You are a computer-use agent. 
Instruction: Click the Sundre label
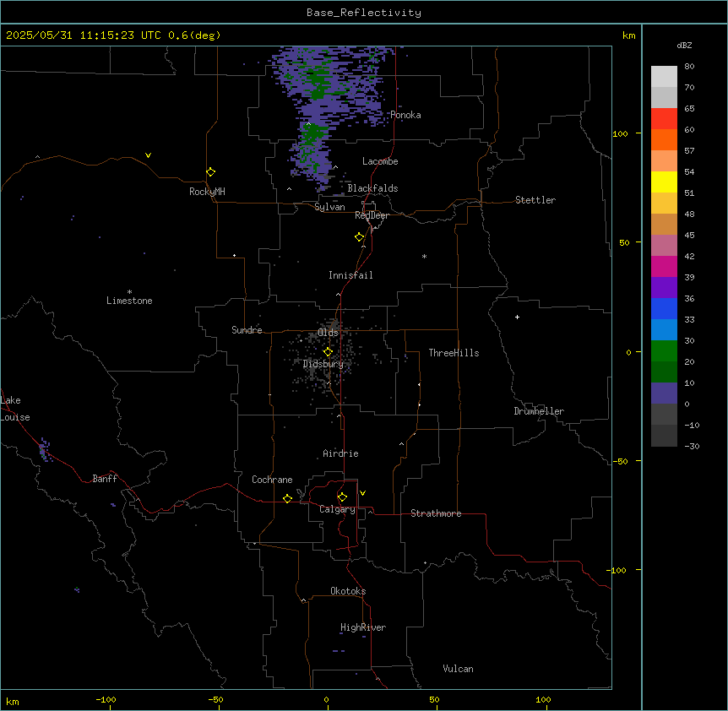pos(247,330)
